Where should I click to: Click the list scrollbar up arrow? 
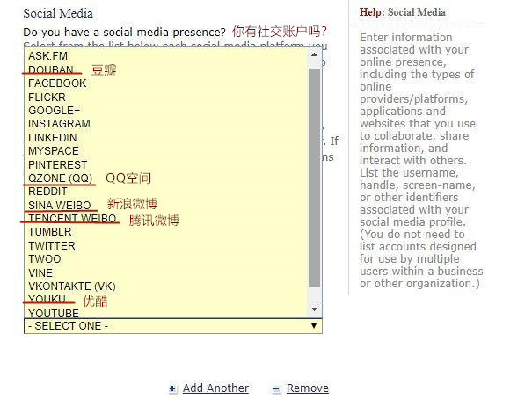[x=314, y=54]
